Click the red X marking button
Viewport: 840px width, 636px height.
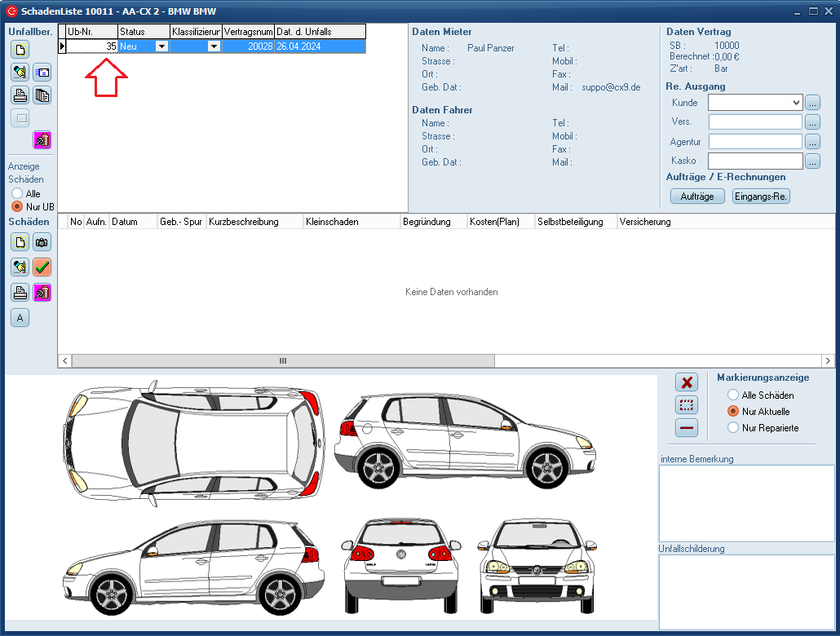(687, 382)
